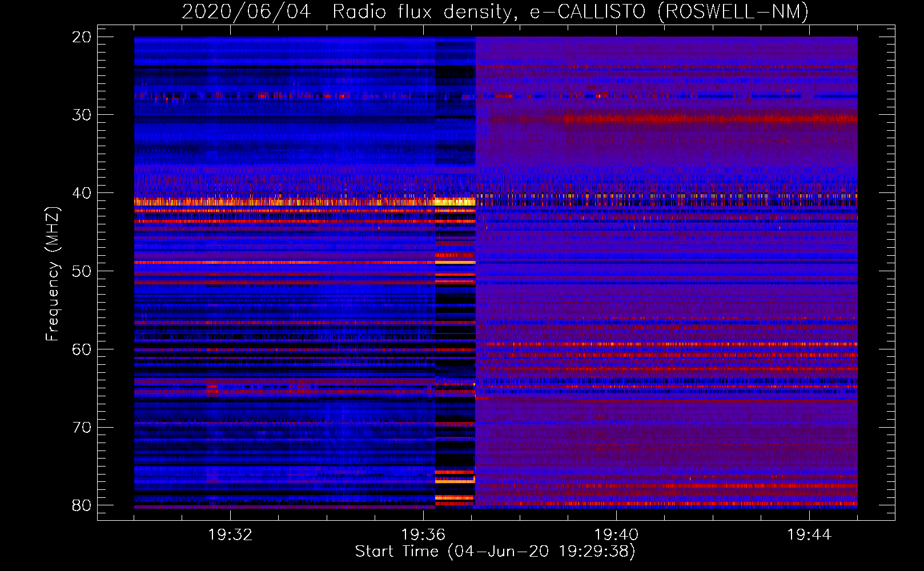This screenshot has width=924, height=571.
Task: Click the 'Frequency (MHZ)' axis label
Action: coord(53,274)
